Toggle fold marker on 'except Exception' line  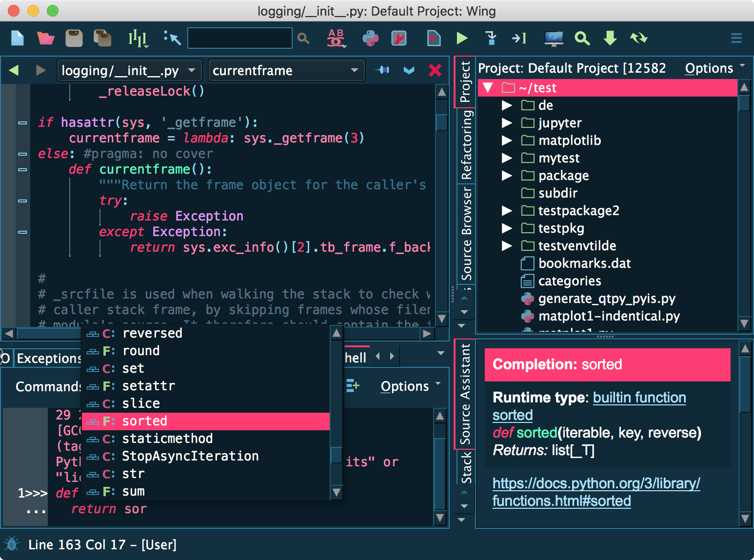click(22, 232)
